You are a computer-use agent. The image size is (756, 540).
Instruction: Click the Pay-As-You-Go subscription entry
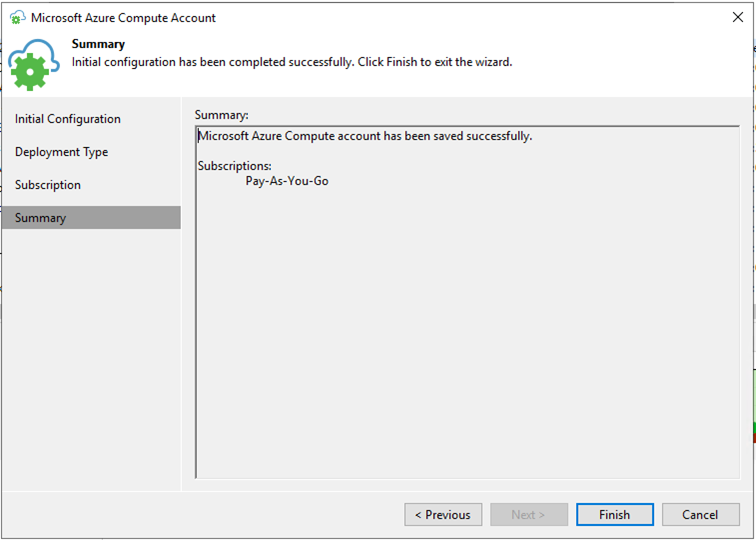pos(287,181)
